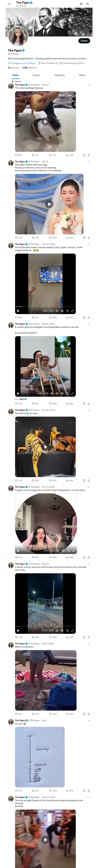Image resolution: width=98 pixels, height=868 pixels.
Task: Switch to the Replies tab
Action: click(x=36, y=75)
